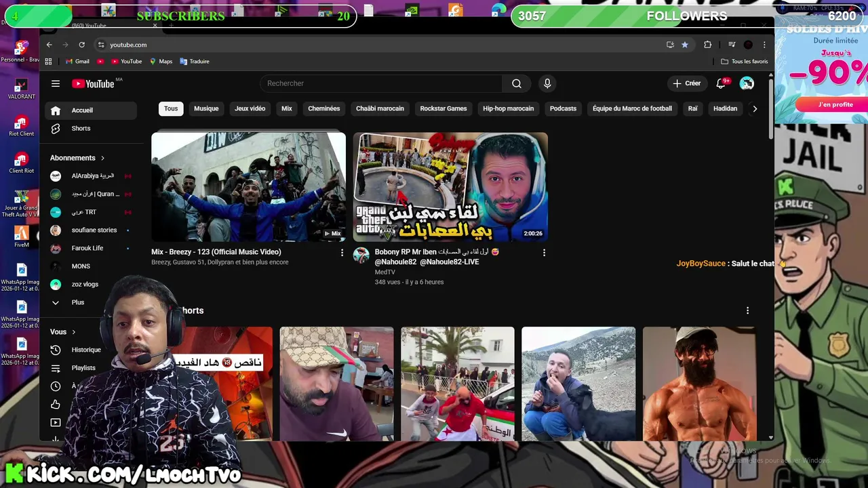Open options for Bobony RP video

tap(544, 252)
